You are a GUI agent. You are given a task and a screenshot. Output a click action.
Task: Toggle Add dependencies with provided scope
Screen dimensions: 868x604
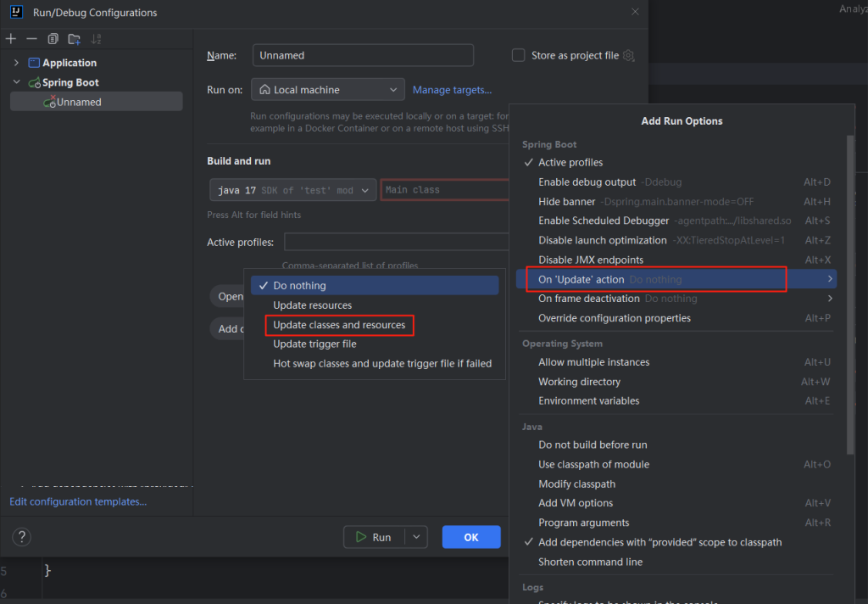point(677,542)
